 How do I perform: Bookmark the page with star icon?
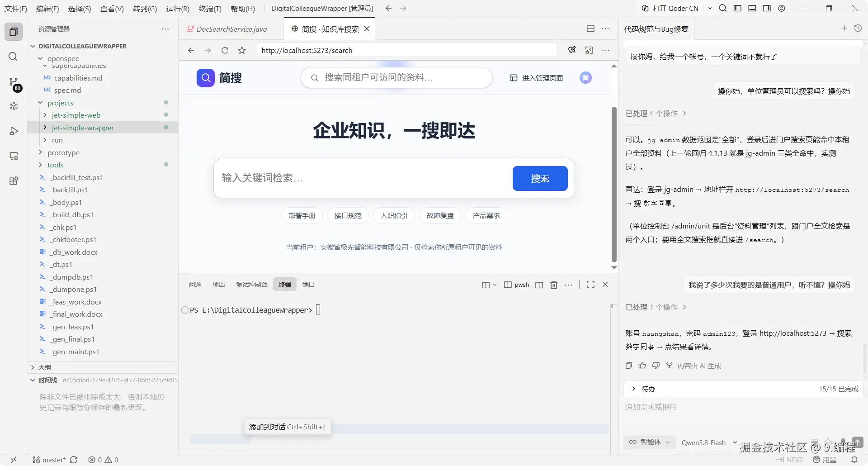point(242,50)
